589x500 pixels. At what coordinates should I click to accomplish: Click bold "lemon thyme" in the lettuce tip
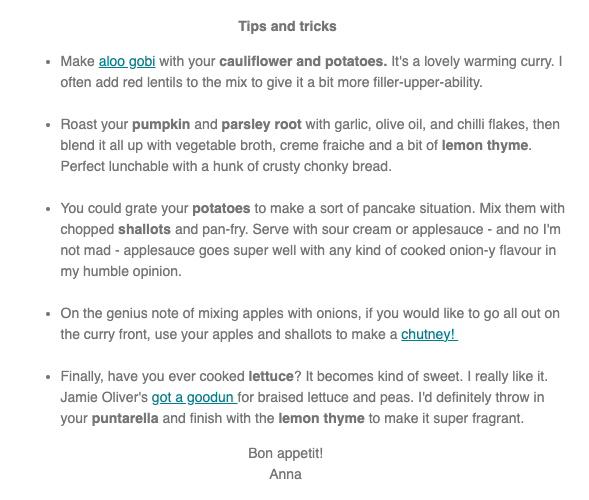click(x=322, y=418)
